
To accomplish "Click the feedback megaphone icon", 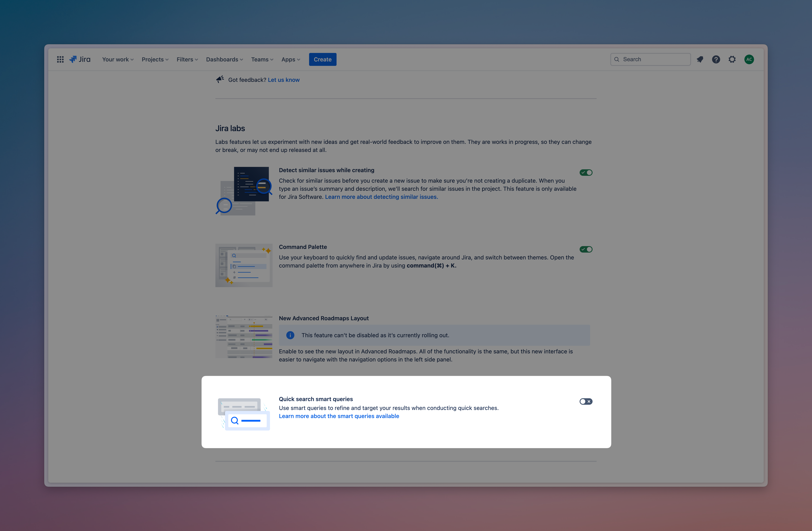I will tap(220, 79).
